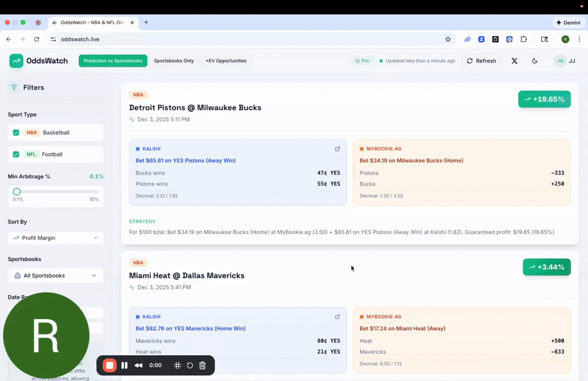Delete the recording with trash icon
Screen dimensions: 588x381
point(203,366)
